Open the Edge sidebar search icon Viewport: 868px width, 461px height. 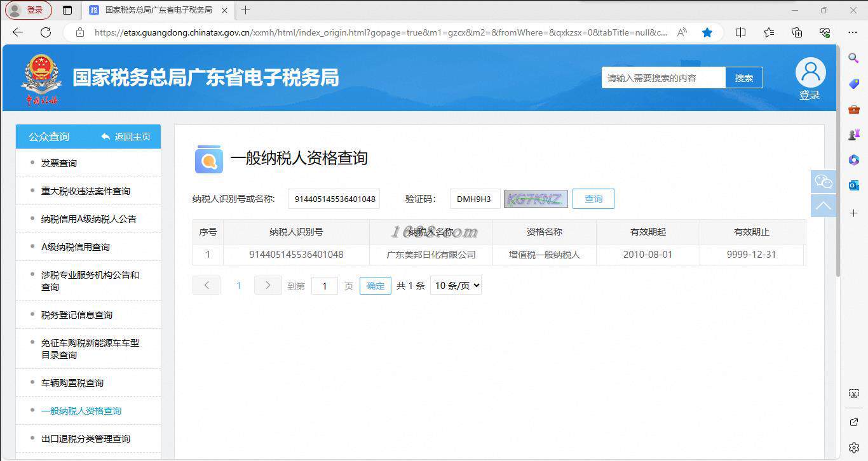tap(854, 58)
